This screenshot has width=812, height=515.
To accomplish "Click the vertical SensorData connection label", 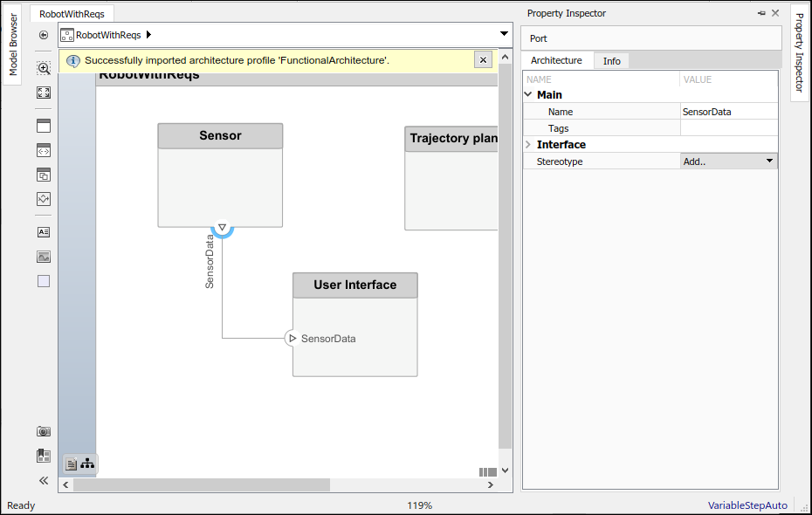I will (210, 261).
